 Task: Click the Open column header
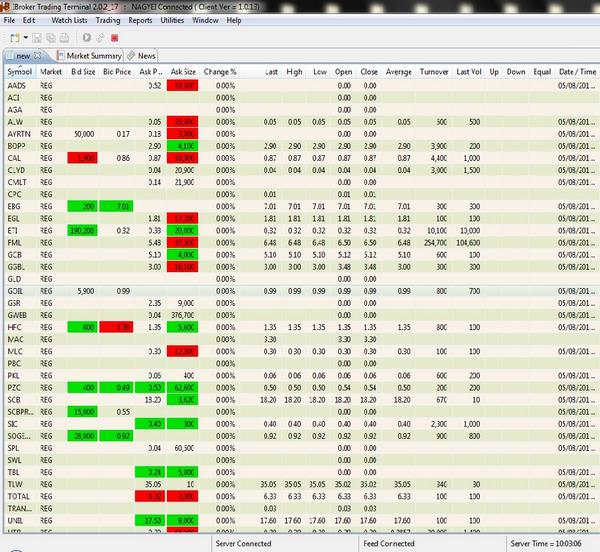point(343,72)
